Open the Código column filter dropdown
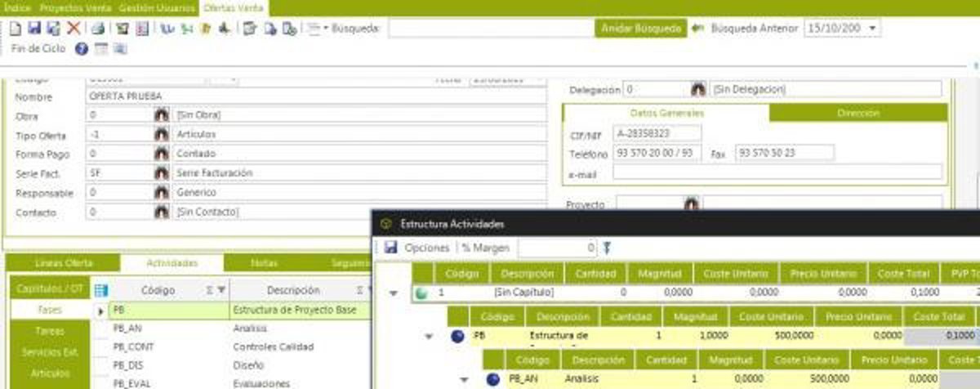Image resolution: width=980 pixels, height=389 pixels. (x=221, y=290)
